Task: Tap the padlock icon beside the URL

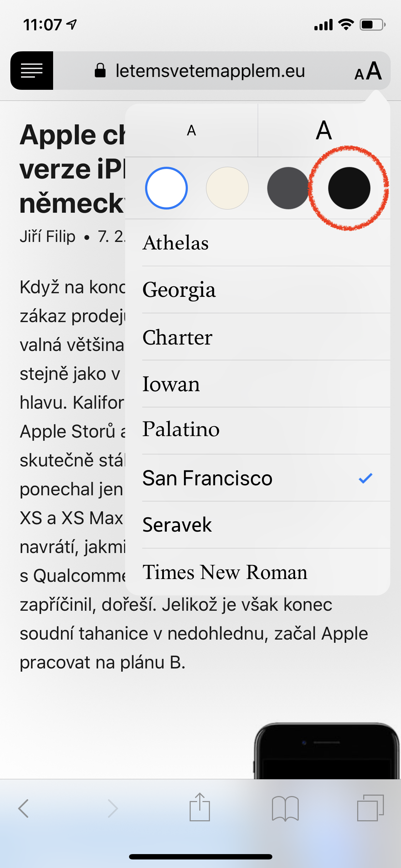Action: [100, 71]
